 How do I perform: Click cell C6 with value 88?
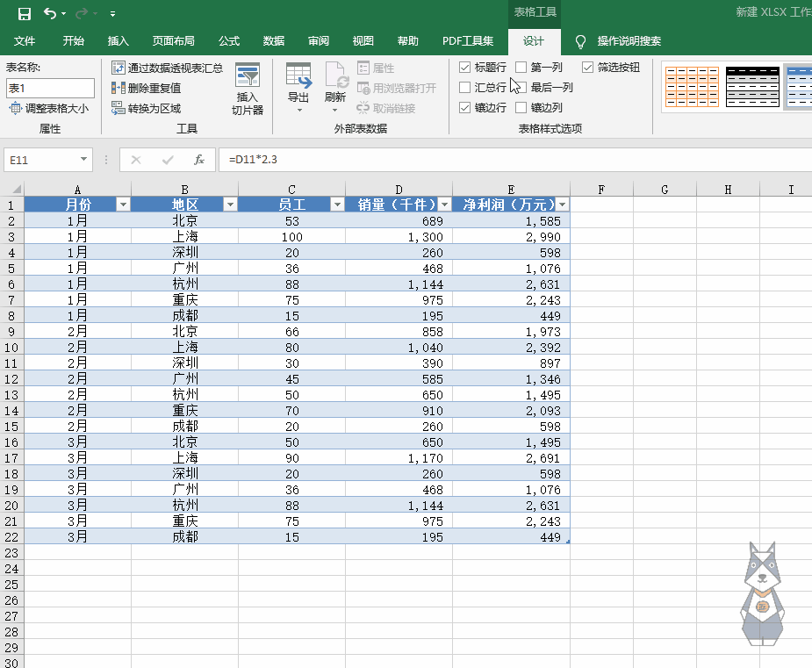[291, 284]
